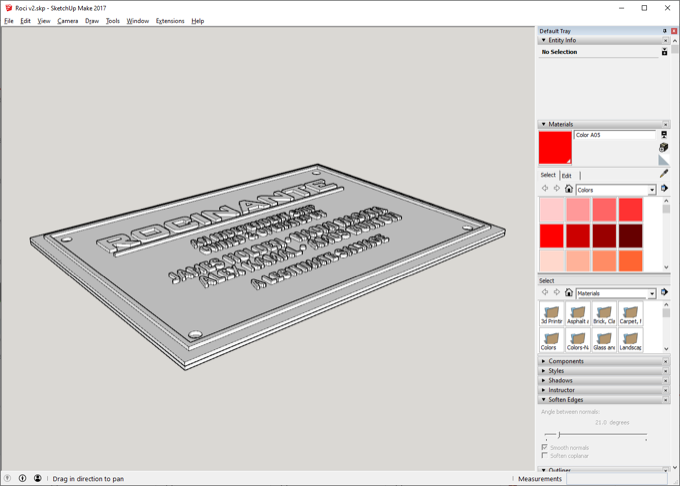
Task: Set material to default with triangle icon
Action: tap(664, 160)
